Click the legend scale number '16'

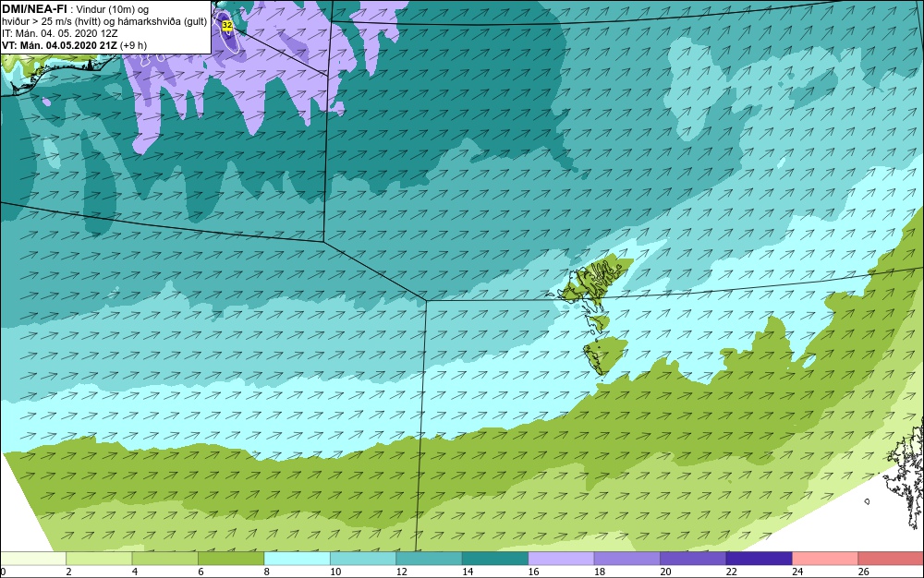533,572
